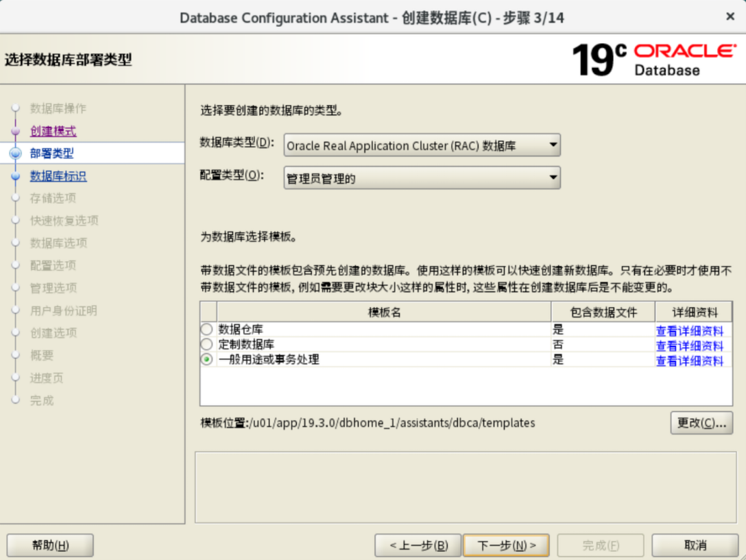Open help with 帮助(H) button
The width and height of the screenshot is (746, 560).
tap(51, 546)
